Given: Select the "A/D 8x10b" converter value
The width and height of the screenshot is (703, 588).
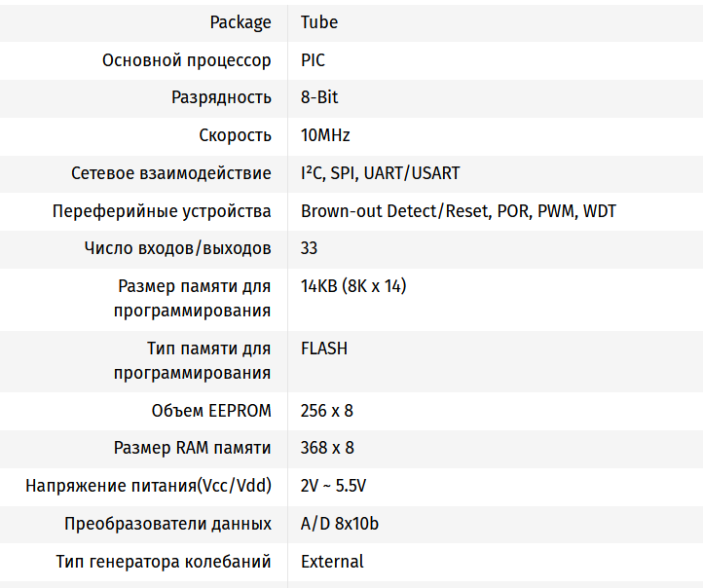Looking at the screenshot, I should pos(340,524).
